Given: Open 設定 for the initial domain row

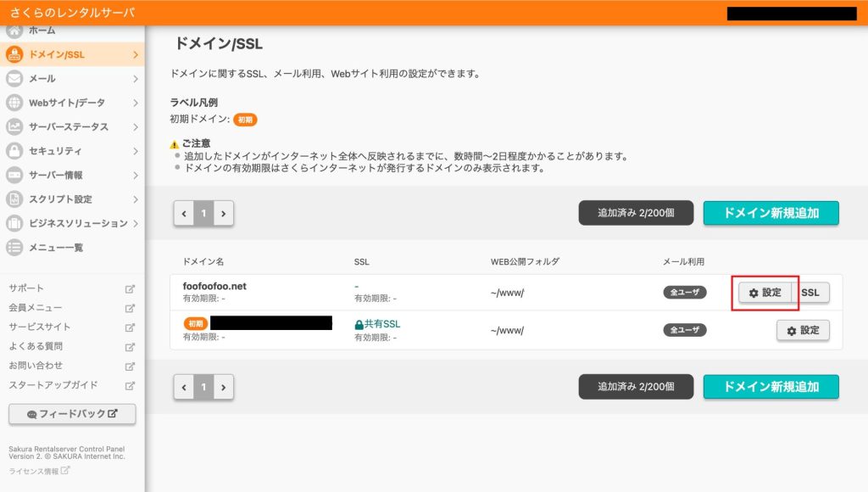Looking at the screenshot, I should tap(802, 331).
